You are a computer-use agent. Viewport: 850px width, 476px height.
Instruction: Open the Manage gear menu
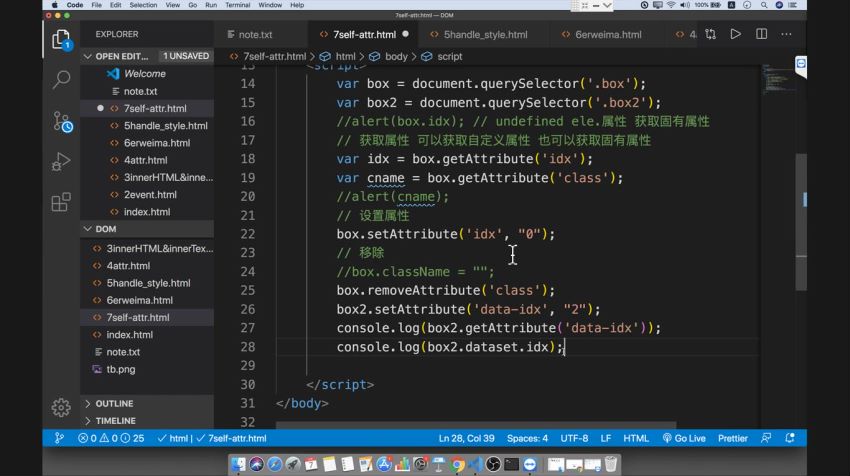(61, 407)
